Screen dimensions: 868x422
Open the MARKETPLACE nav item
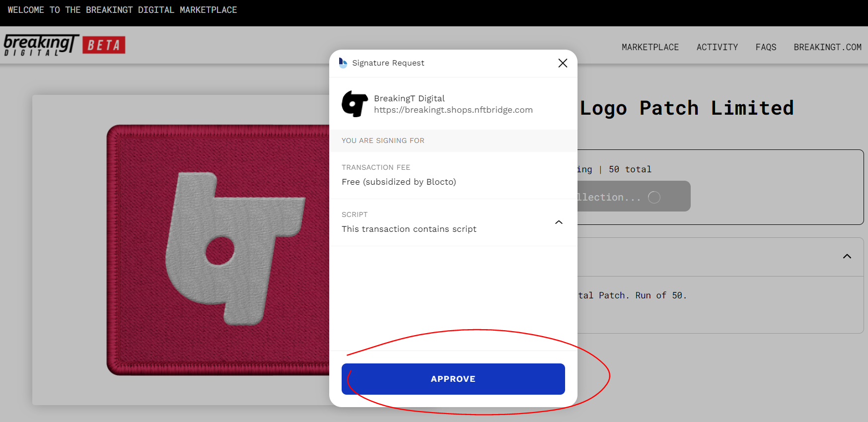pos(650,47)
